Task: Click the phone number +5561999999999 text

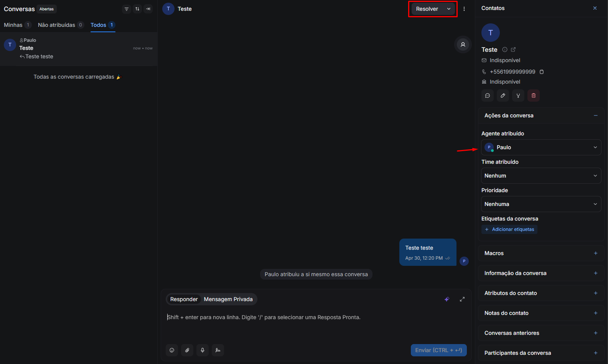Action: click(512, 72)
